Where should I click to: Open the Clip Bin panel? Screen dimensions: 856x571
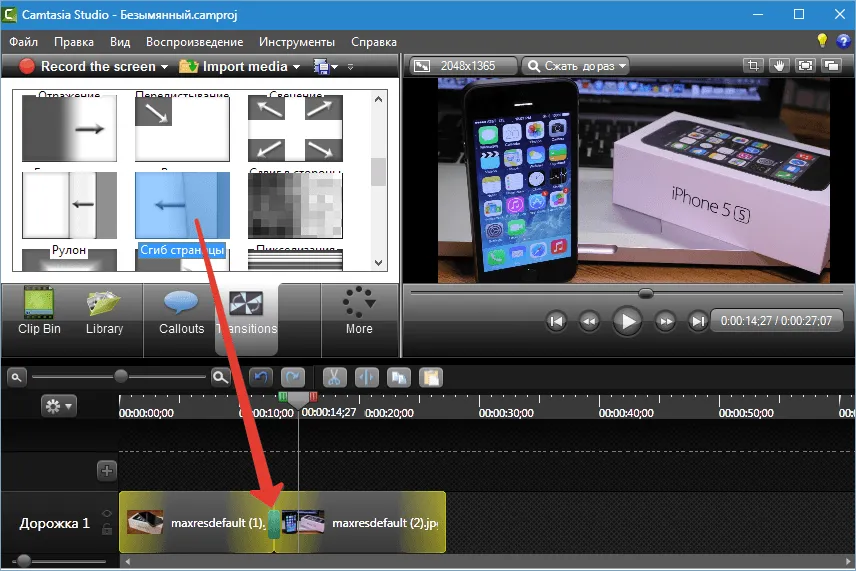tap(39, 312)
